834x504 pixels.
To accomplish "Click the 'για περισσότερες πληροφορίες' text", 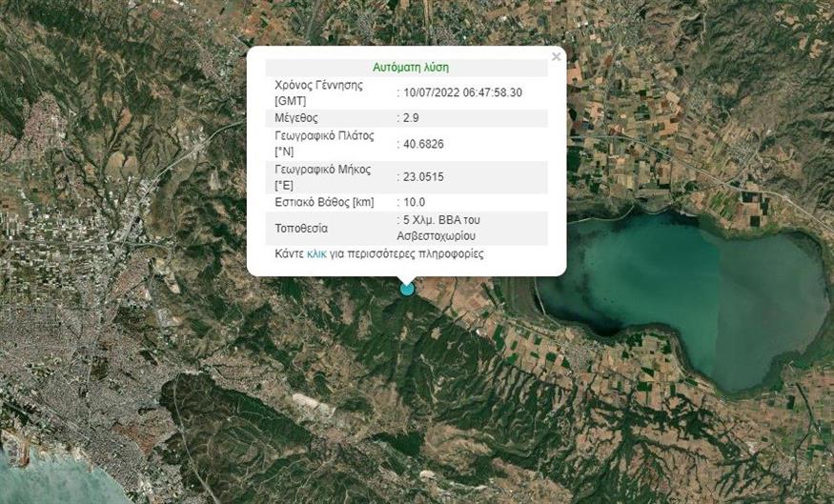I will (x=407, y=254).
